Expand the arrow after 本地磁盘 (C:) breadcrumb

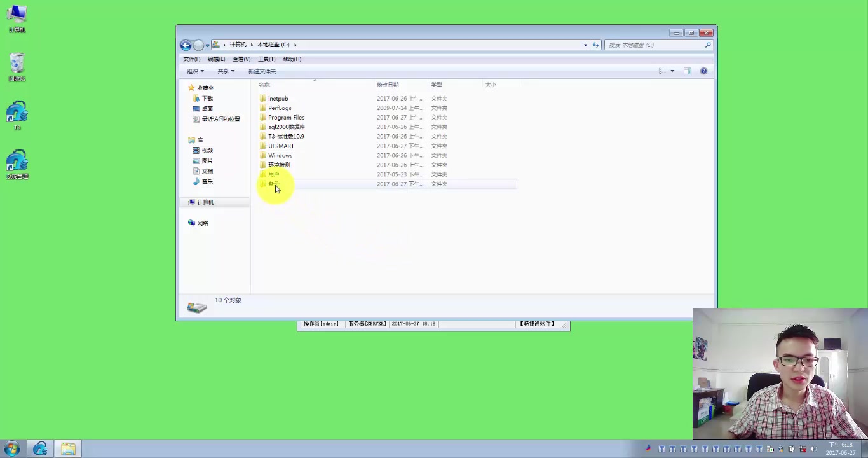tap(295, 45)
